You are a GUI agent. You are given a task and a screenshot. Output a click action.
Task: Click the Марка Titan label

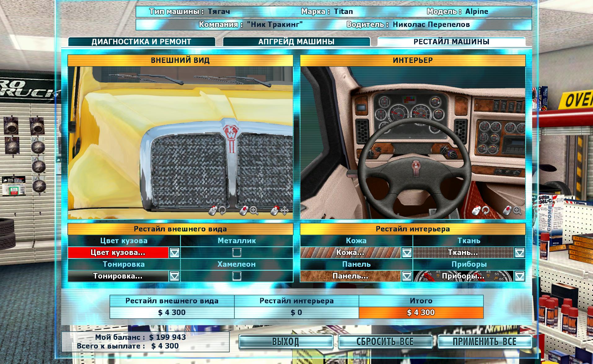(x=327, y=11)
